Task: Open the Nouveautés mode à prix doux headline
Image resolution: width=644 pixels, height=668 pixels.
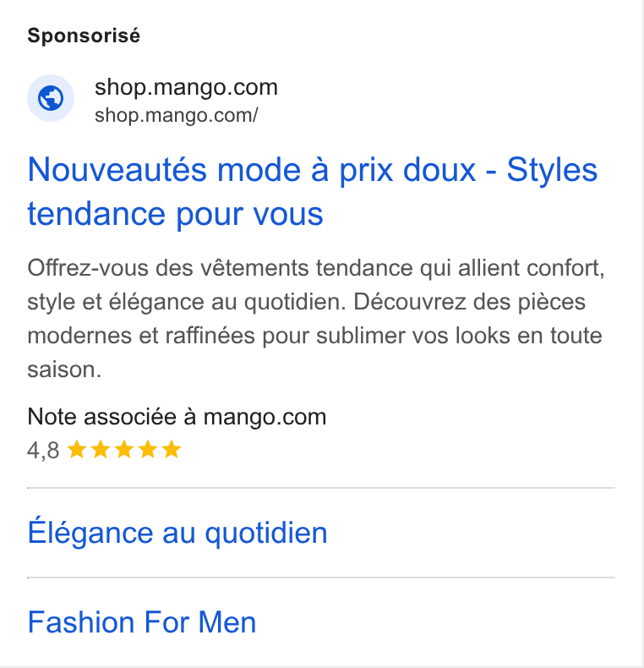Action: [313, 191]
